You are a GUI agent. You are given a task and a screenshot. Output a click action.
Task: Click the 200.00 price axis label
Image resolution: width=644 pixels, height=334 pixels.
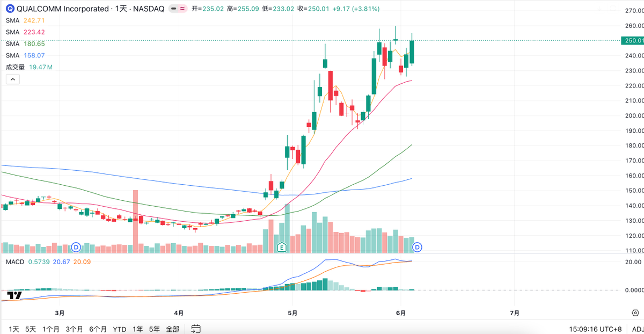coord(633,115)
